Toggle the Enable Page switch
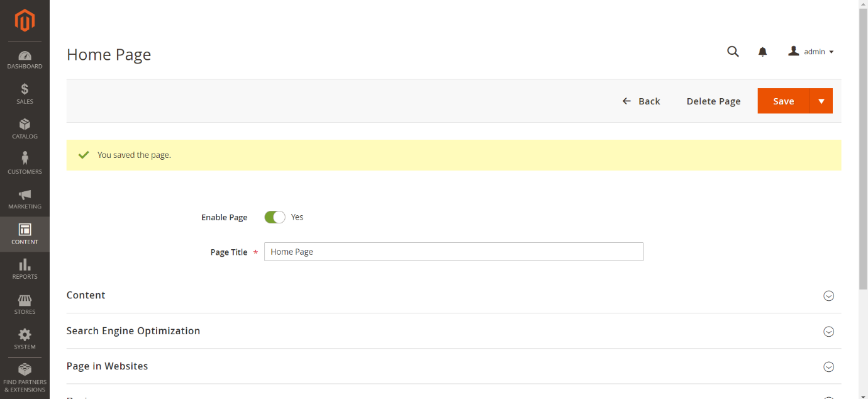 tap(275, 217)
